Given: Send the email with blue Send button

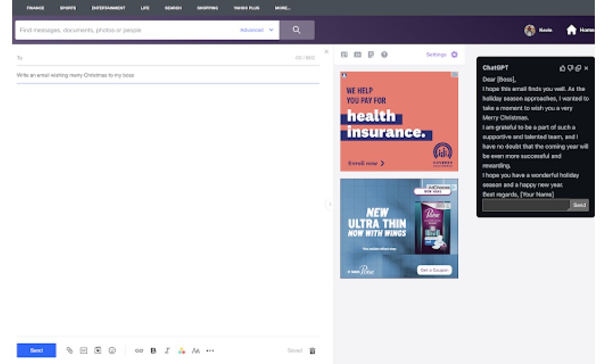Looking at the screenshot, I should pos(36,351).
